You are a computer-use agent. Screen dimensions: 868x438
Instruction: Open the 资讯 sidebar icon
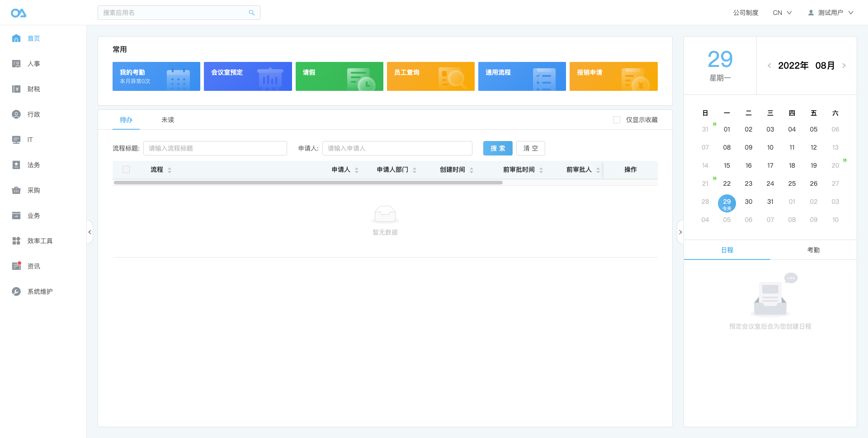pos(16,266)
